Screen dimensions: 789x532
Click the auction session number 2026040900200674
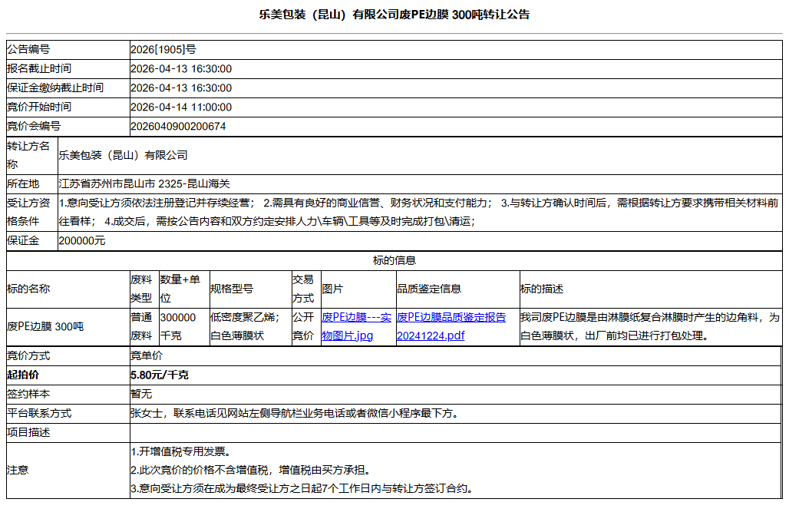(178, 127)
